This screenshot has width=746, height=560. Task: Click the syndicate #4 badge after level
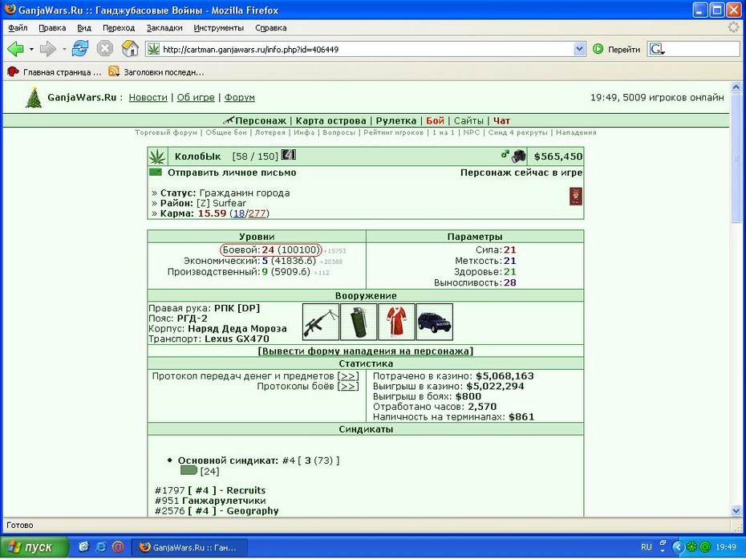(288, 155)
